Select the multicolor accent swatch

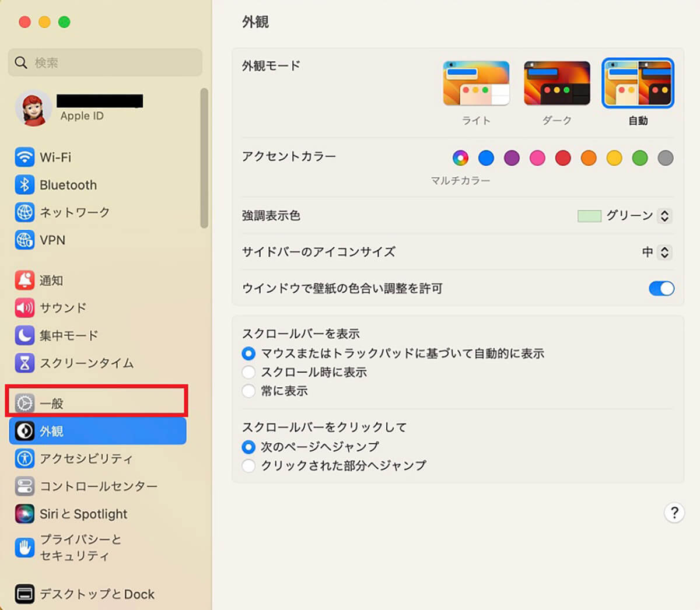click(460, 157)
